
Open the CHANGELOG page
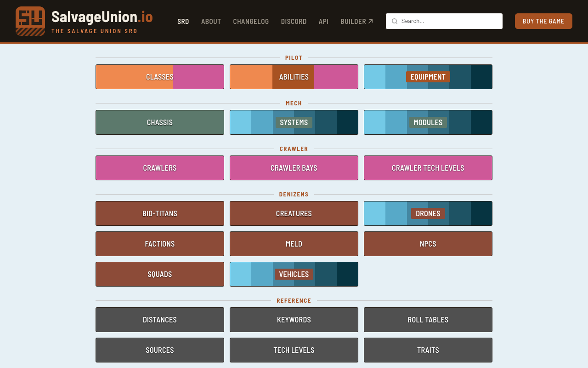251,21
